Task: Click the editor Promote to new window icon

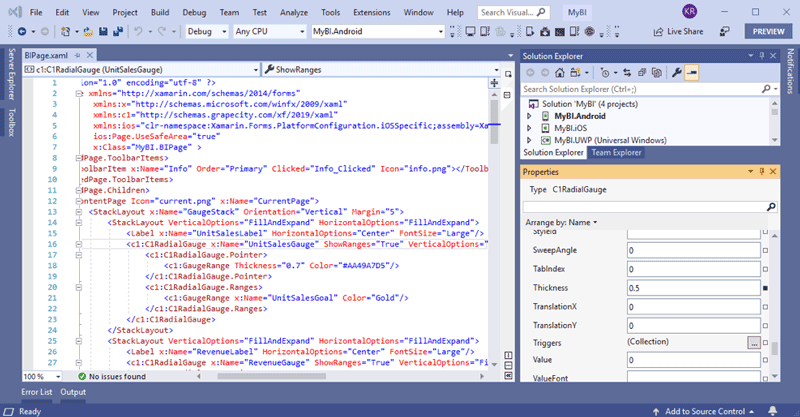Action: coord(508,74)
